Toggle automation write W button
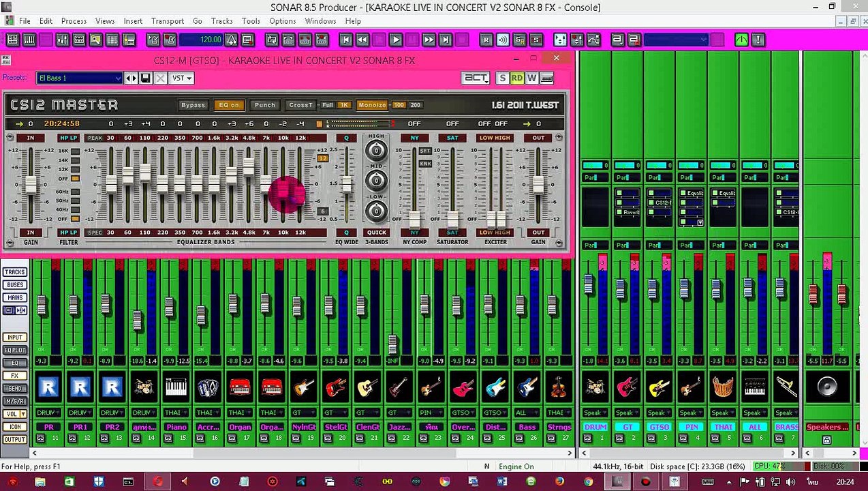 [x=531, y=78]
